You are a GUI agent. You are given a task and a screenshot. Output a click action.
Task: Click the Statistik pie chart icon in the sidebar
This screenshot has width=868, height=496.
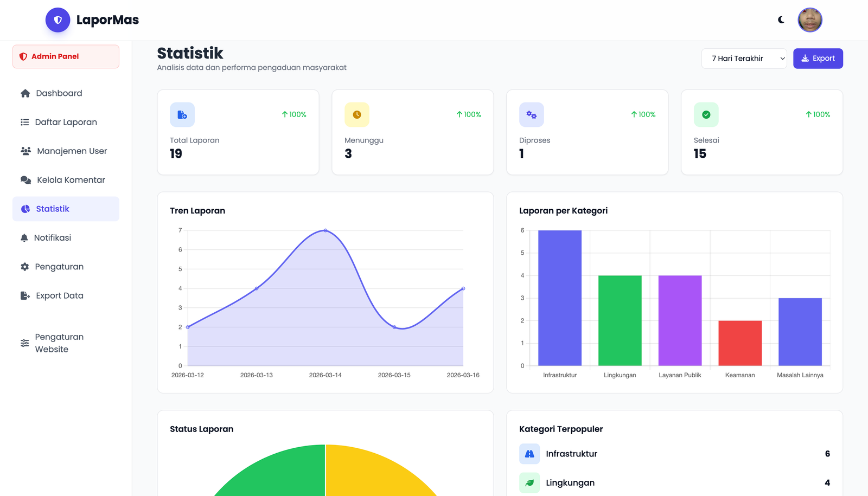point(25,209)
